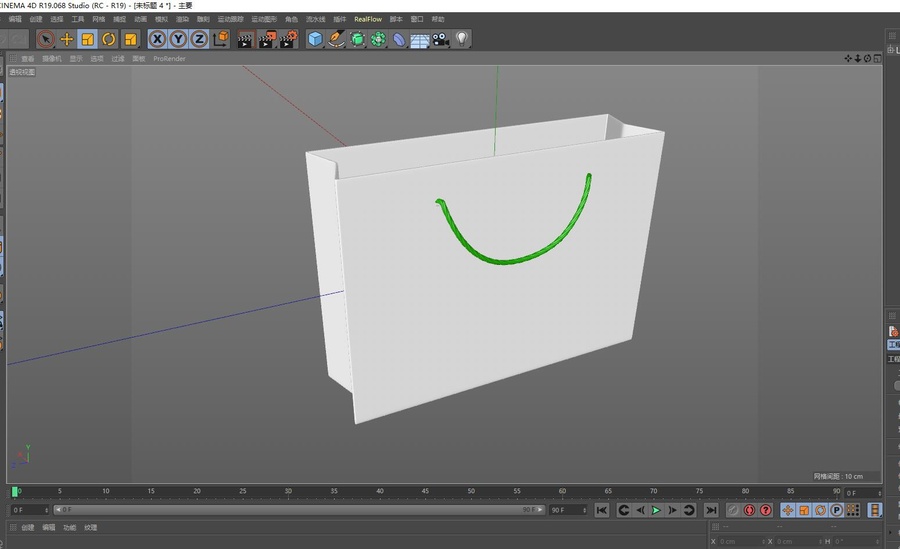Open the 角色 (Character) menu

click(x=292, y=19)
